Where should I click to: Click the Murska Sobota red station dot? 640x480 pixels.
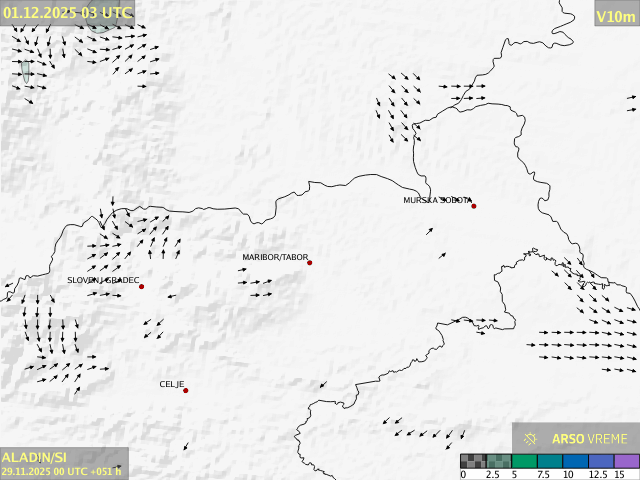[474, 206]
